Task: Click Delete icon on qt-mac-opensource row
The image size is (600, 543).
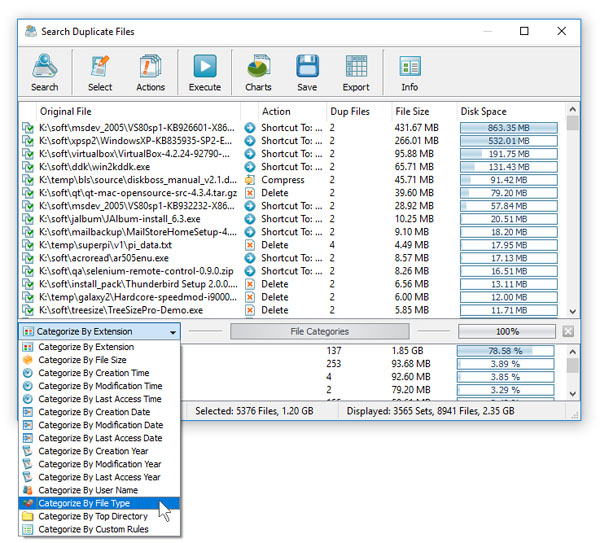Action: (x=250, y=193)
